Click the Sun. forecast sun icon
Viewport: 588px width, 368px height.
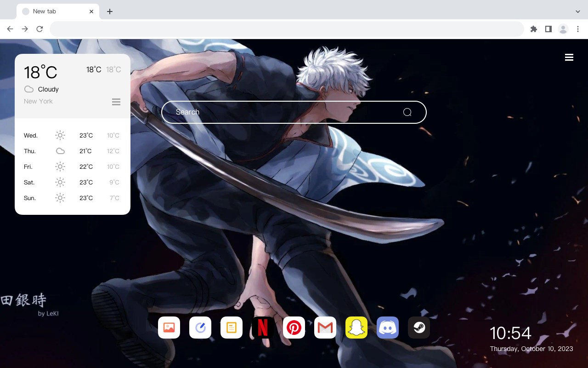click(x=60, y=198)
